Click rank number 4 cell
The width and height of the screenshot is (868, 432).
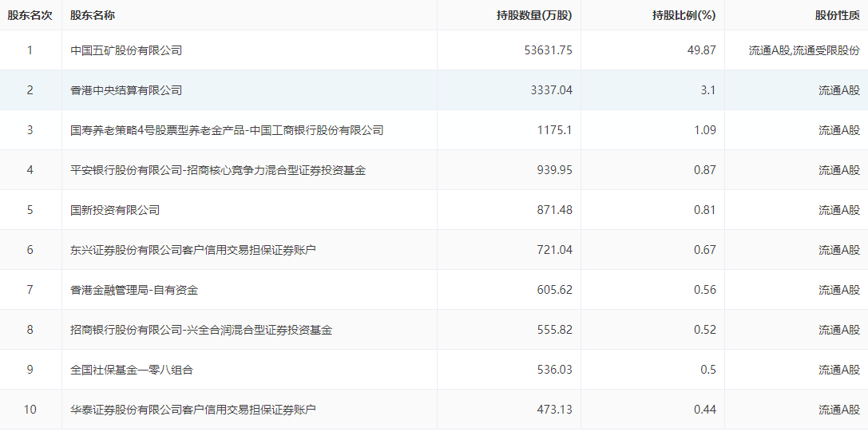point(30,170)
